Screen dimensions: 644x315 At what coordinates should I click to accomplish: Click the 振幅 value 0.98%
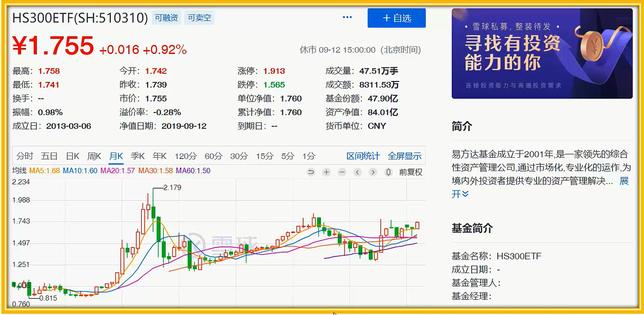pyautogui.click(x=50, y=112)
